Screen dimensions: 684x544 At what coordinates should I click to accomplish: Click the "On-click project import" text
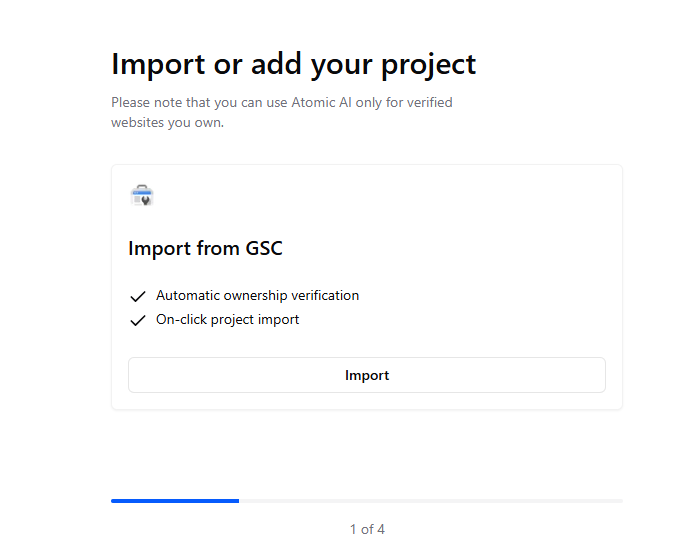coord(227,320)
